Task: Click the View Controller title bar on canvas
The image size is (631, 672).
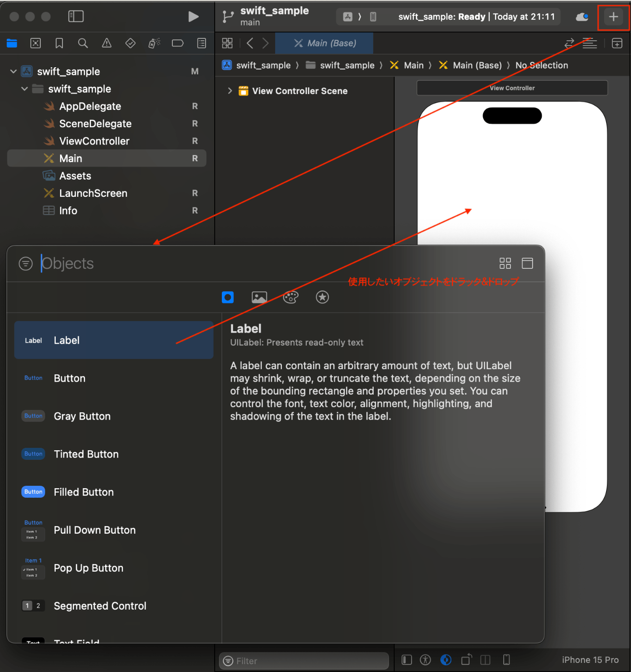Action: 512,88
